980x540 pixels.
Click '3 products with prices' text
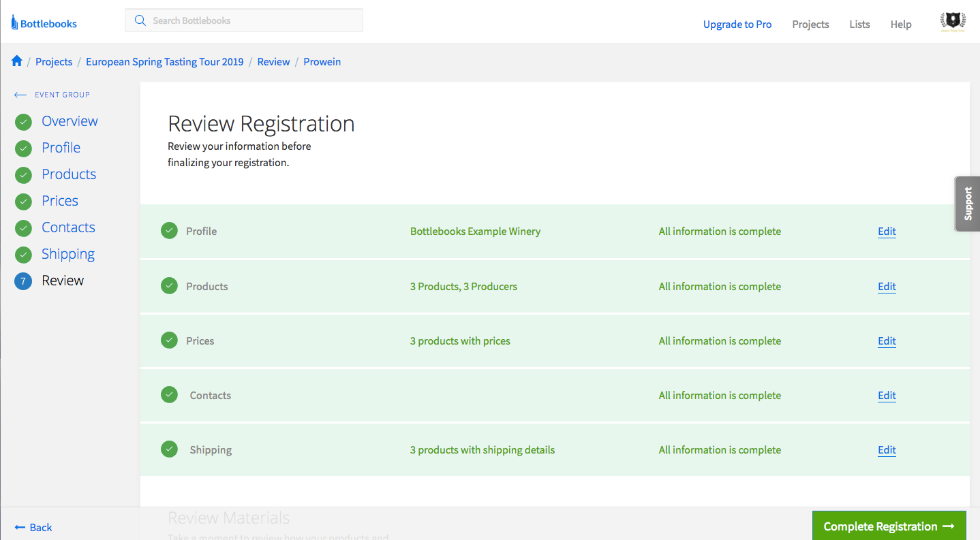click(x=460, y=341)
